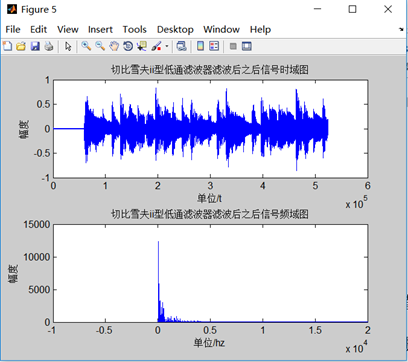Screen dimensions: 408x362
Task: Print the figure via printer icon
Action: (x=49, y=46)
